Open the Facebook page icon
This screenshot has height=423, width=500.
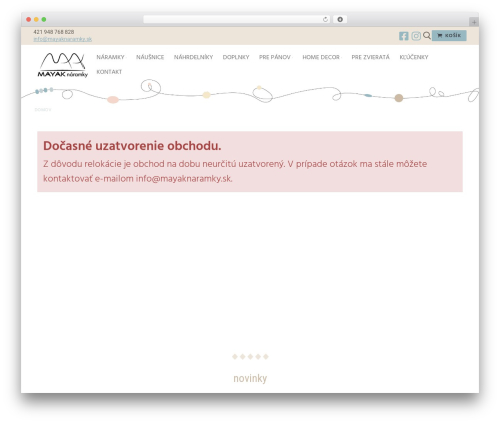[403, 36]
